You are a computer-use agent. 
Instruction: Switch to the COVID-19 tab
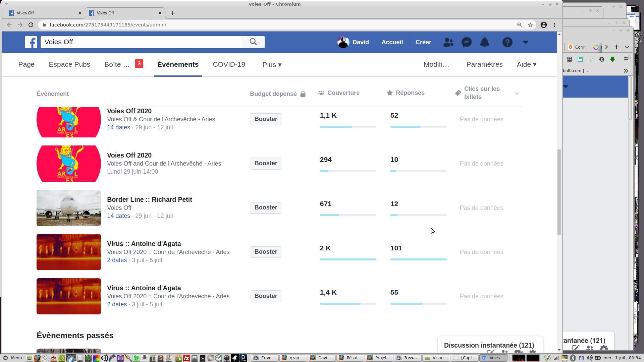pos(229,64)
